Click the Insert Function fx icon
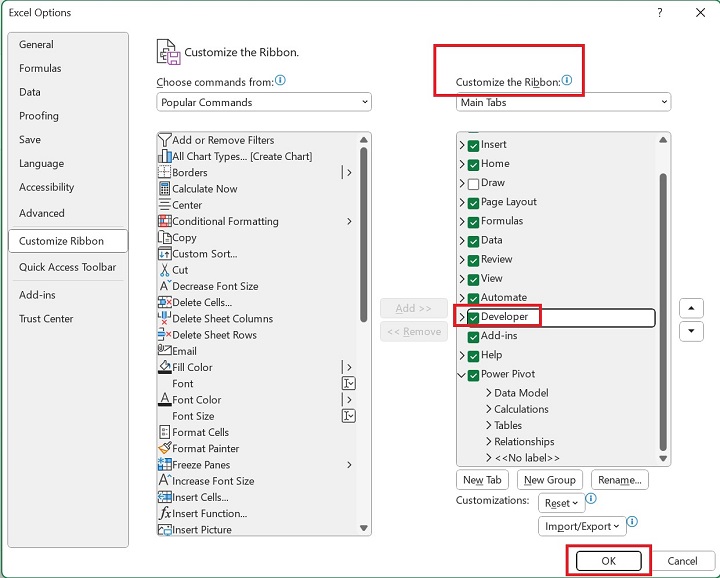Screen dimensions: 720x578 [x=165, y=513]
